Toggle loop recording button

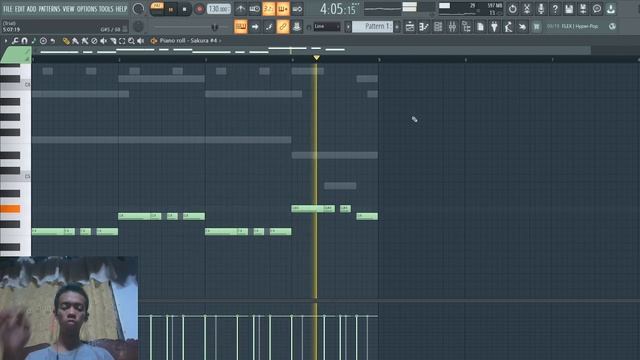tap(297, 9)
